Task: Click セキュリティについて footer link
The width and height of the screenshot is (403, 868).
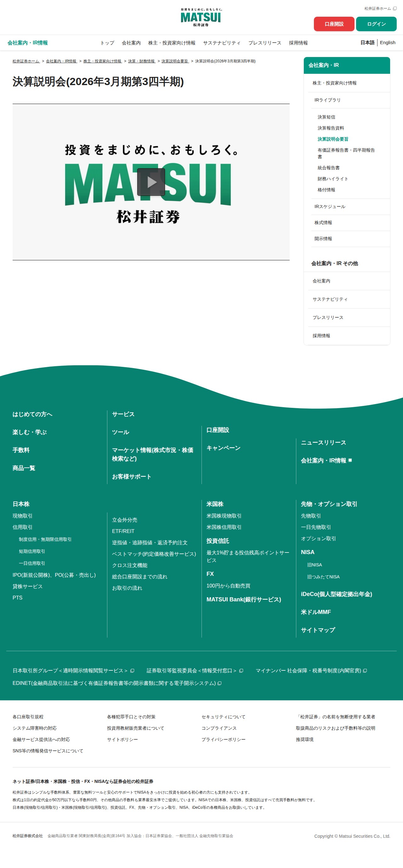Action: 224,717
